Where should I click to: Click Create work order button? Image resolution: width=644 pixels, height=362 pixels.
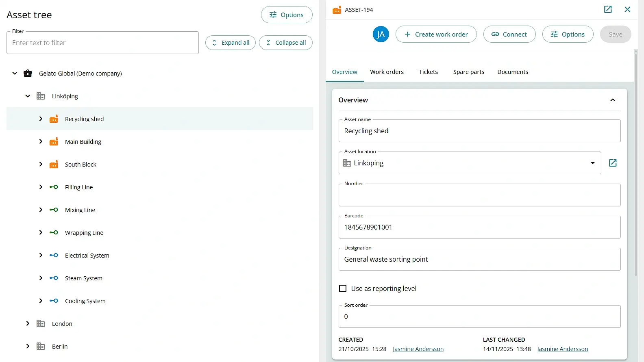click(x=436, y=34)
